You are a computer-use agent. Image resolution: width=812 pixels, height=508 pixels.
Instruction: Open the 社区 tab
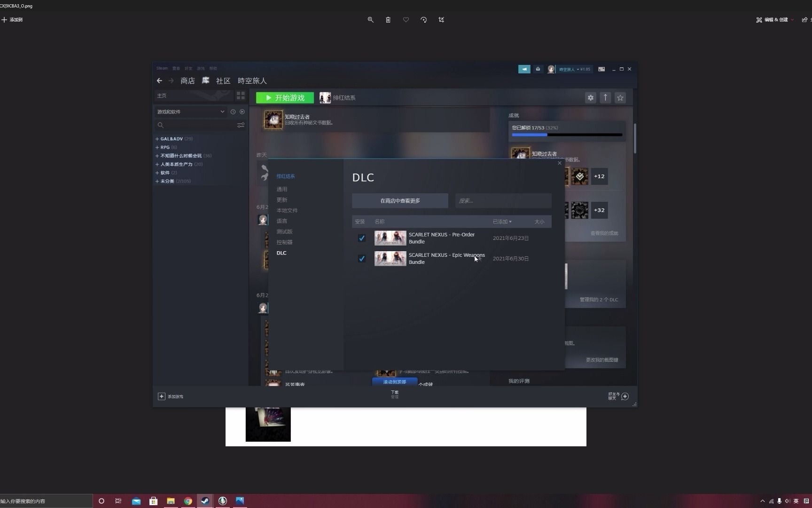[x=223, y=81]
